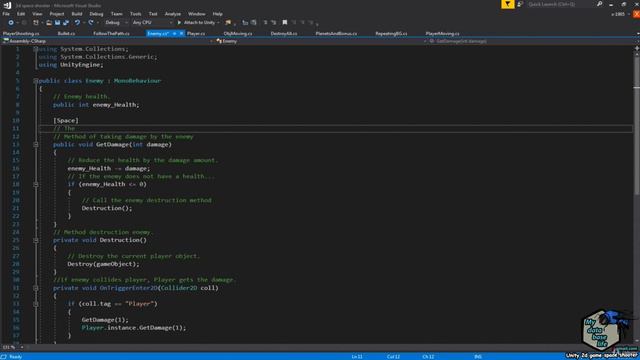Click the [Space] attribute on line 10

click(x=66, y=120)
